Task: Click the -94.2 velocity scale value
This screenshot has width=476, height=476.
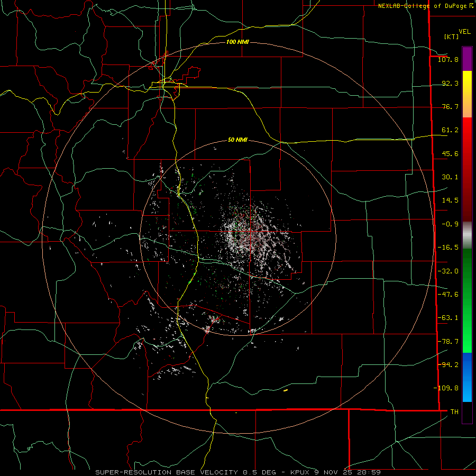Action: [448, 364]
